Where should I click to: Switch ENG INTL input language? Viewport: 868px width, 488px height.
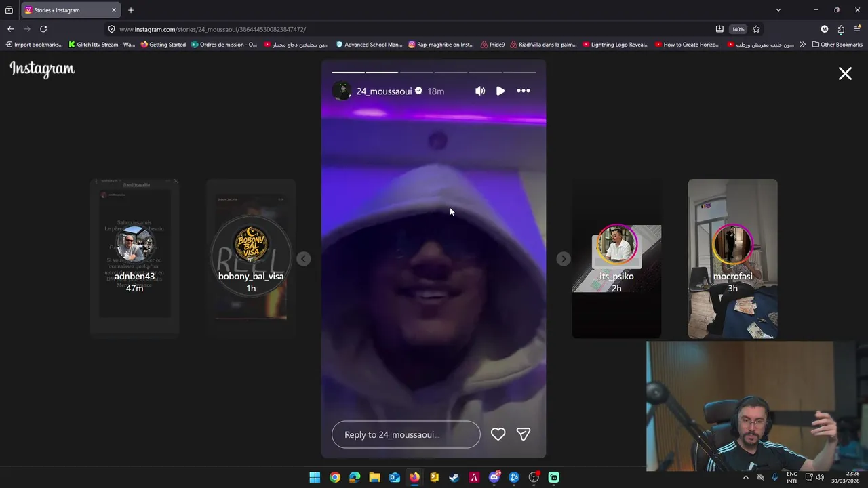click(792, 477)
